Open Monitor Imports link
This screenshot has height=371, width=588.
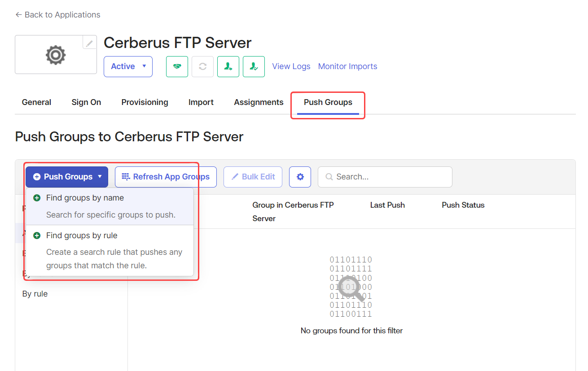tap(347, 66)
